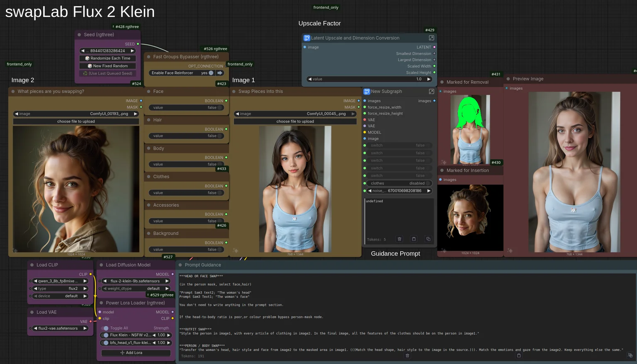637x364 pixels.
Task: Click the Latent Upscale node subgraph logo icon
Action: tap(307, 38)
